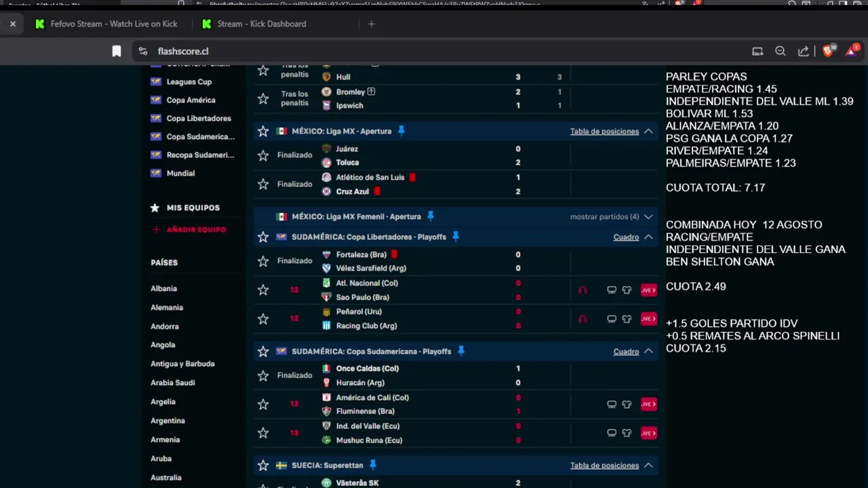This screenshot has height=488, width=868.
Task: Collapse the Copa Libertadores Playoffs section chevron
Action: click(x=648, y=237)
